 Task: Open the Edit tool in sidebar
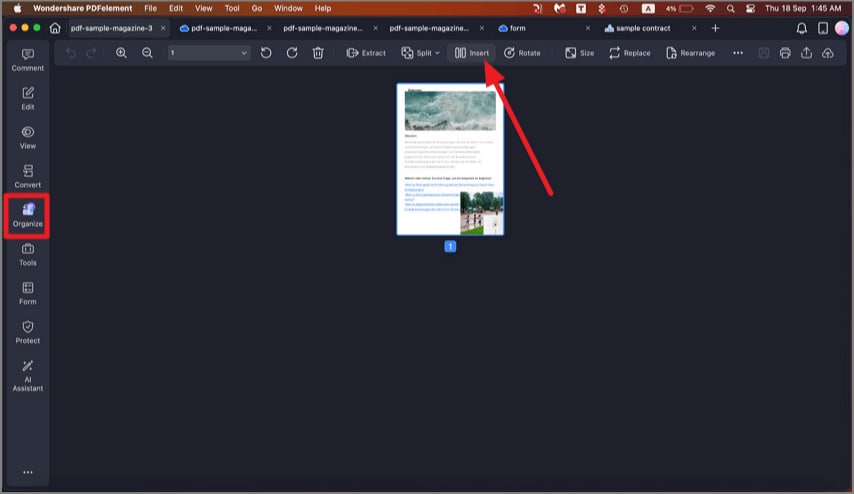[x=28, y=99]
